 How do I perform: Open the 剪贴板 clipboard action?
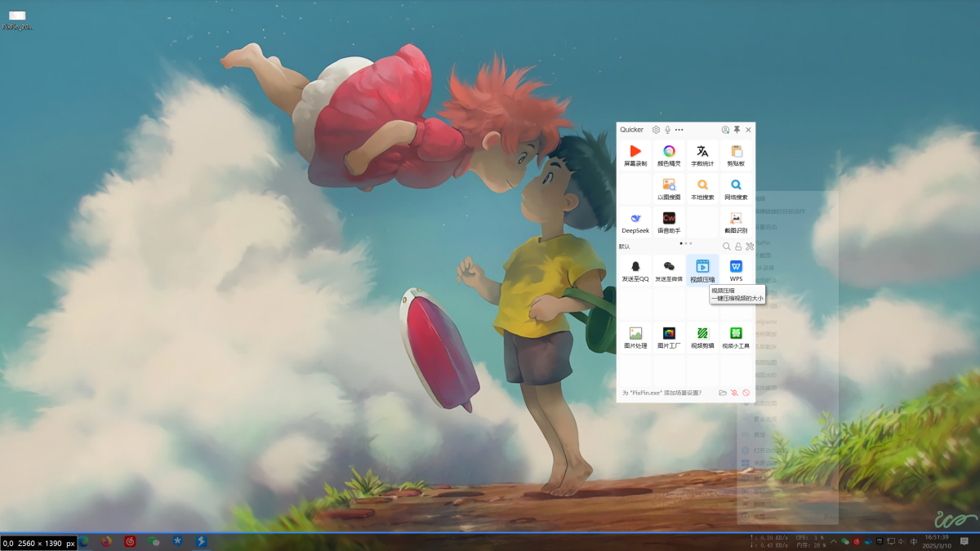736,155
